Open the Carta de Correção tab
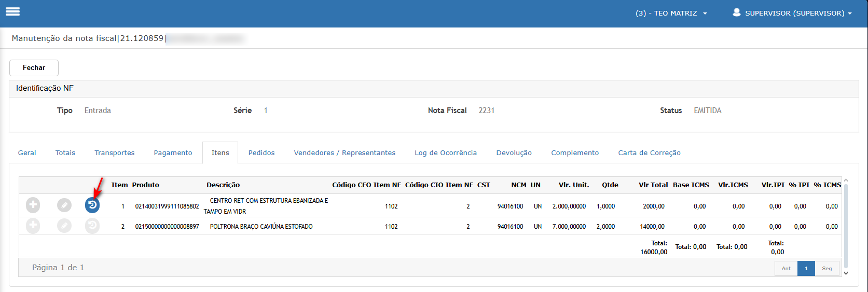 [x=649, y=153]
